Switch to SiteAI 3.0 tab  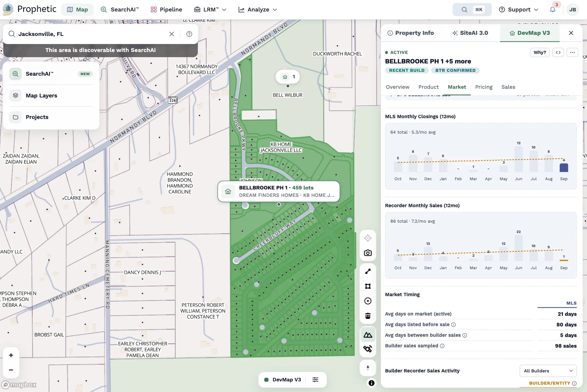click(470, 33)
